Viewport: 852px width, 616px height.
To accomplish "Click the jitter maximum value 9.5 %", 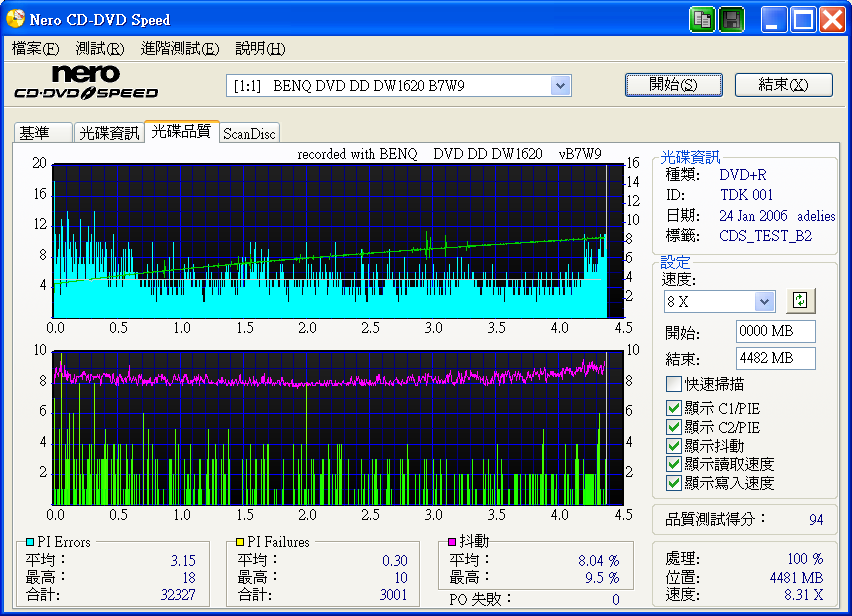I will coord(602,577).
